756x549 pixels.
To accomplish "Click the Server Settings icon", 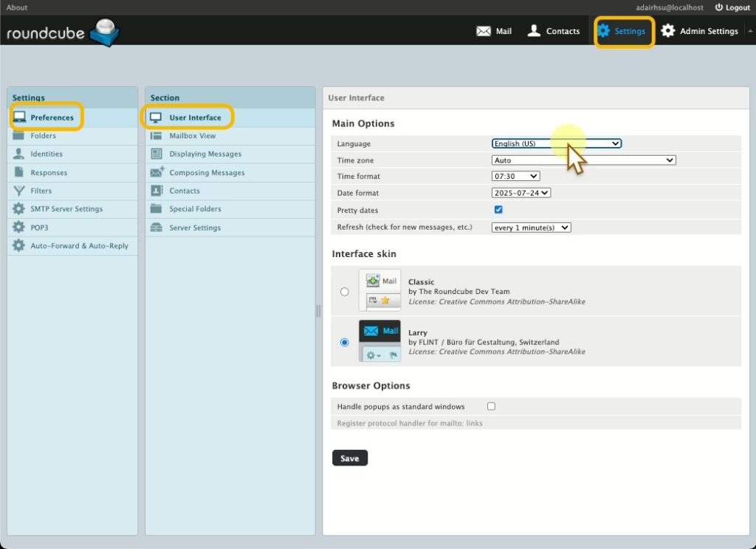I will (x=157, y=228).
